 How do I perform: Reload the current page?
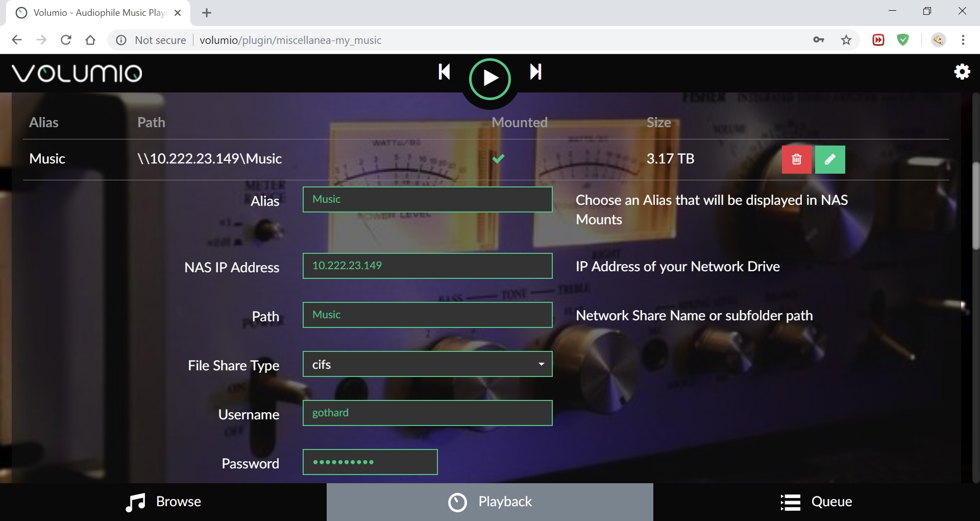pyautogui.click(x=66, y=40)
